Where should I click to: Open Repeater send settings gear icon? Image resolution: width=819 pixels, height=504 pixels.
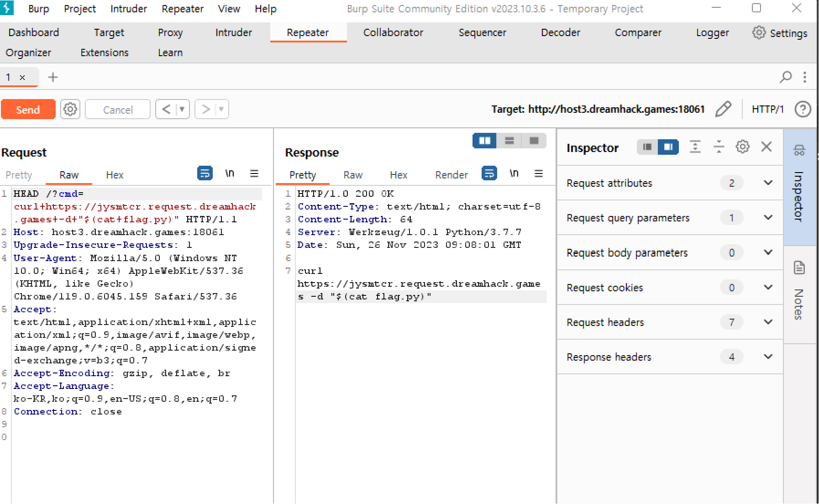(70, 110)
